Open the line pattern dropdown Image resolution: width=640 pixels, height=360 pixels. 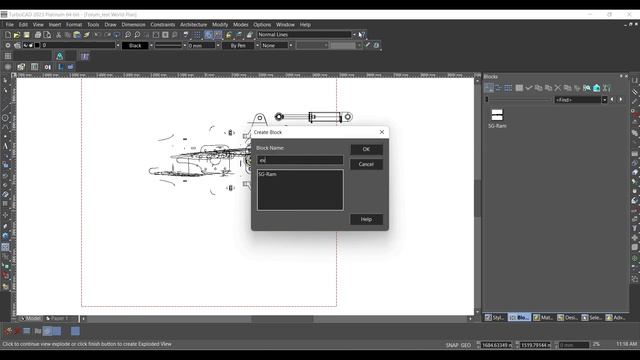(184, 46)
